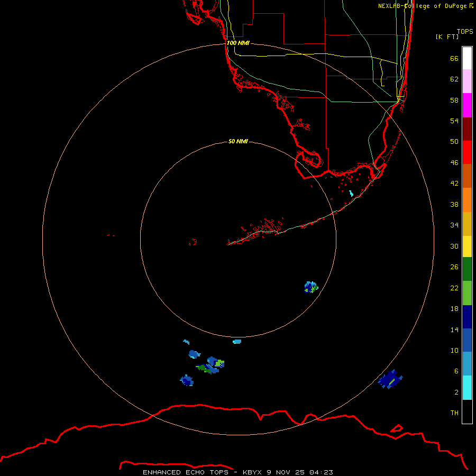Pick the light green legend swatch
Image resolution: width=476 pixels, height=476 pixels.
[467, 293]
